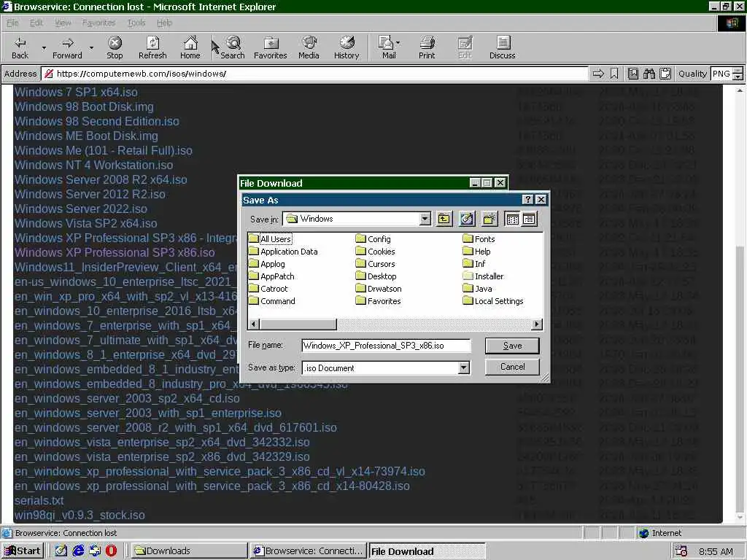Open the Favorites menu
The height and width of the screenshot is (560, 747).
pos(98,23)
